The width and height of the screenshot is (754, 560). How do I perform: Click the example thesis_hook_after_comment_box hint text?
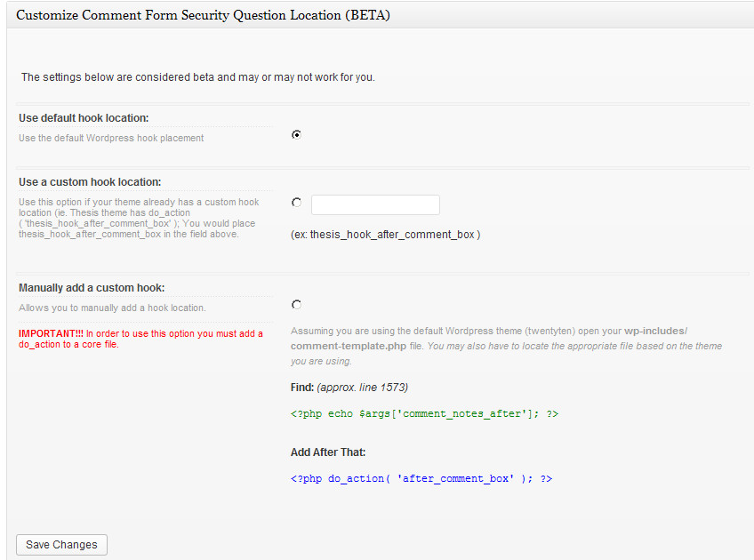tap(385, 235)
